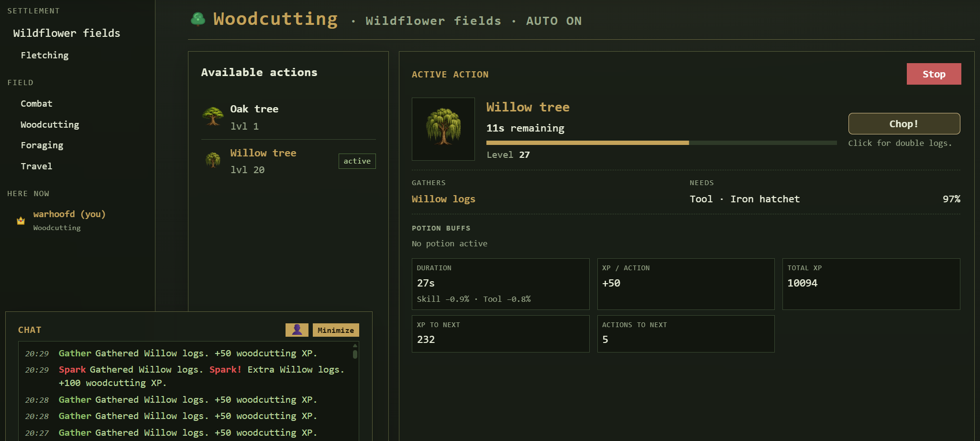Click Click for double logs hint
Viewport: 980px width, 441px height.
900,143
